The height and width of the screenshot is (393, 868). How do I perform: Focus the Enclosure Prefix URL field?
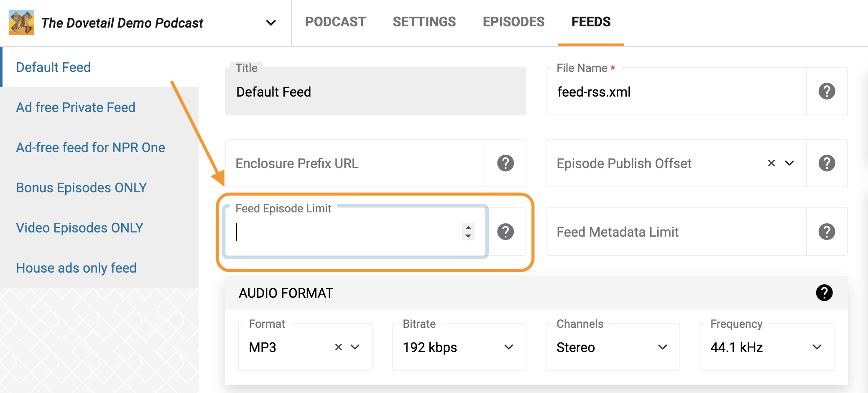coord(355,163)
